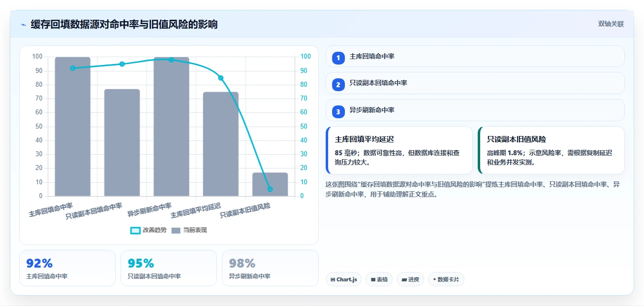Click the 数据卡片 tag
Viewport: 644px width, 306px height.
(x=446, y=279)
